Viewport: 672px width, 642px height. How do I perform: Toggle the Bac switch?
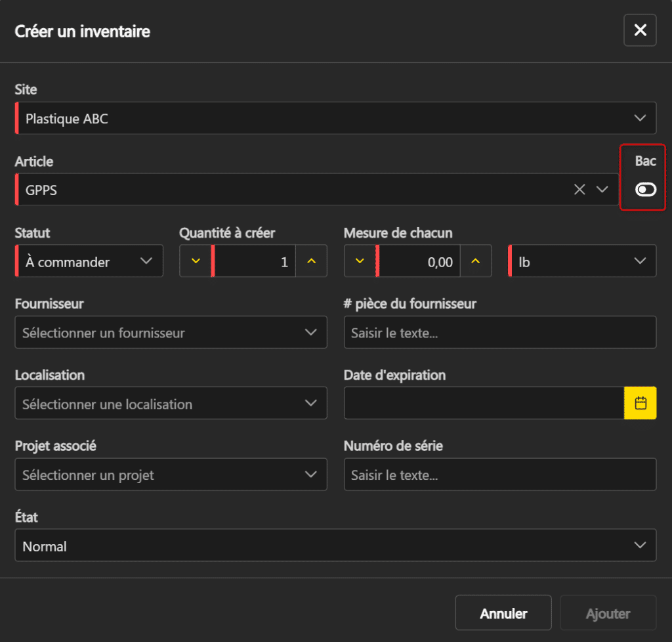tap(645, 190)
